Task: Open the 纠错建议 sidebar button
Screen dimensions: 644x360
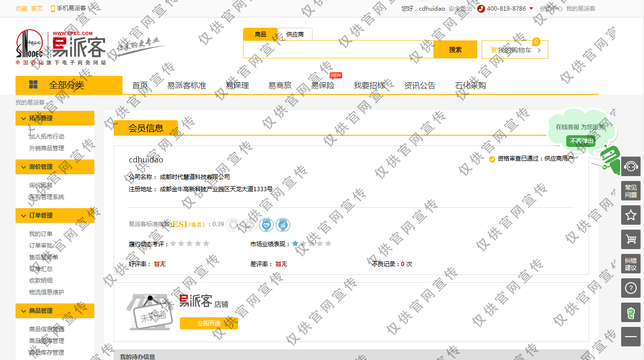Action: pyautogui.click(x=631, y=264)
